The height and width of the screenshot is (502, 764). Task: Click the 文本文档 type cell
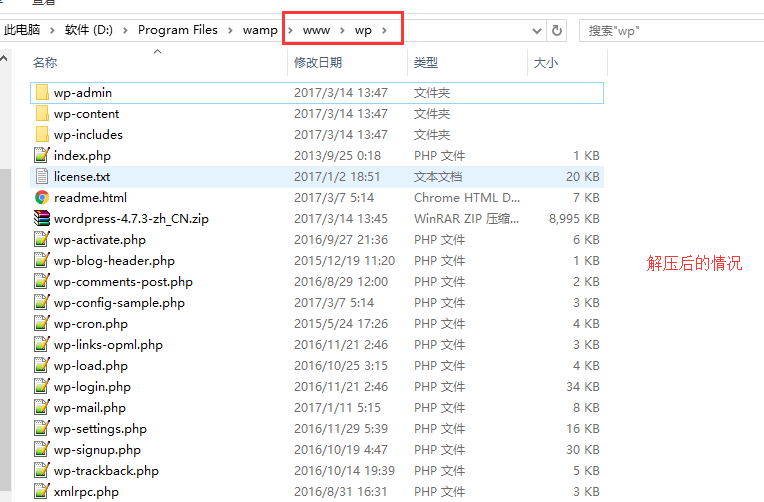[438, 176]
